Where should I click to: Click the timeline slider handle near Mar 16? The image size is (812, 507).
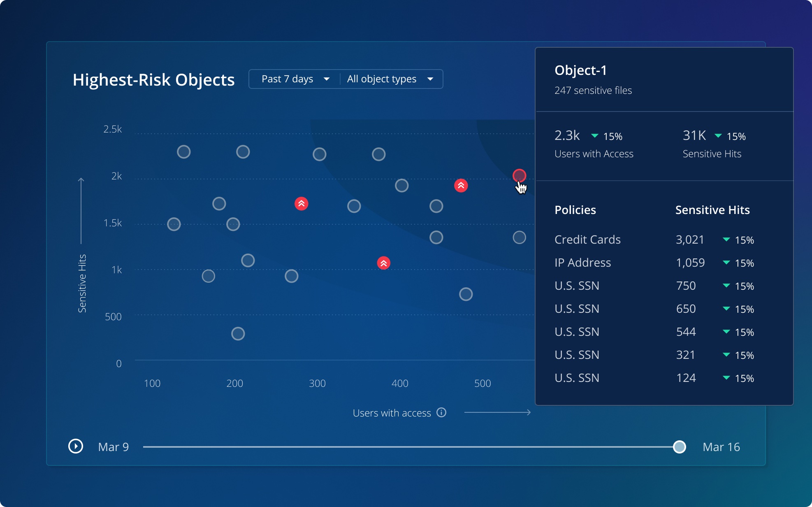[x=680, y=447]
